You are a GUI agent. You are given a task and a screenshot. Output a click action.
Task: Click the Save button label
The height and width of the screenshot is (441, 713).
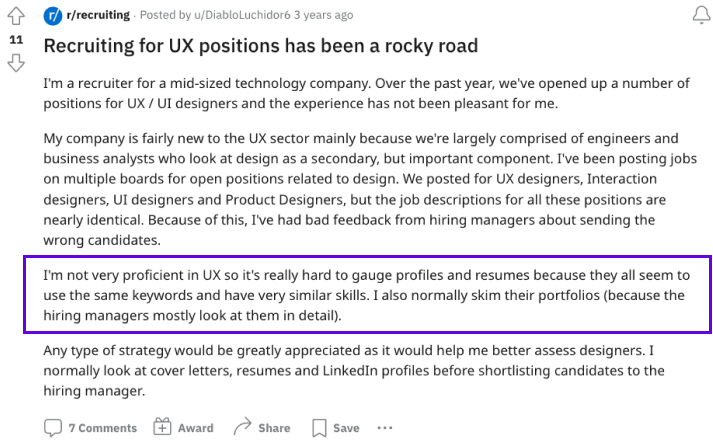346,428
